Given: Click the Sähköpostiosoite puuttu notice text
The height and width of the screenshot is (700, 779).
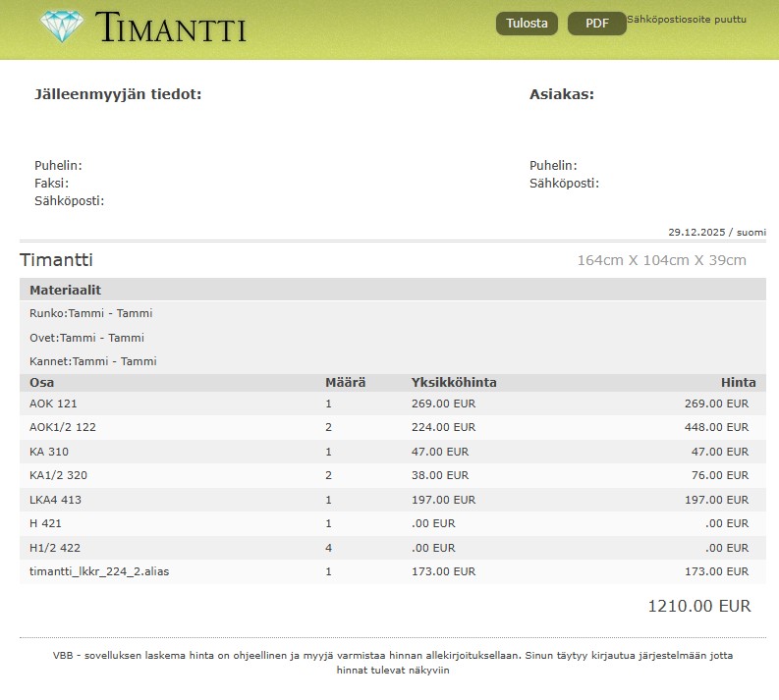Looking at the screenshot, I should (x=687, y=20).
